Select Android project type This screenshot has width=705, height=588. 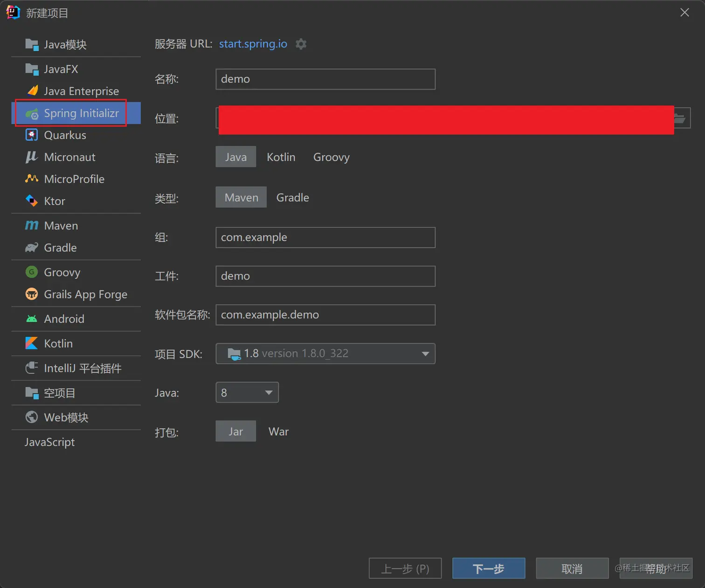(x=76, y=319)
